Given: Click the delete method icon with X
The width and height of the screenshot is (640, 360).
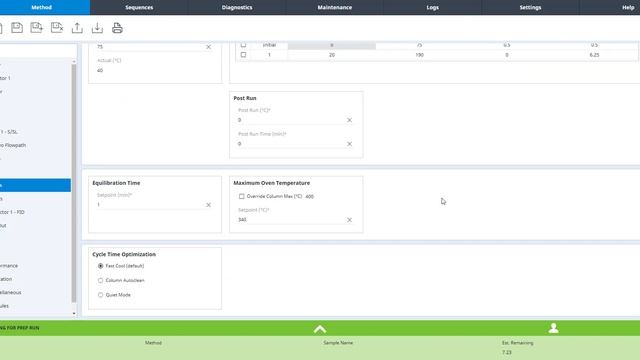Looking at the screenshot, I should point(57,28).
